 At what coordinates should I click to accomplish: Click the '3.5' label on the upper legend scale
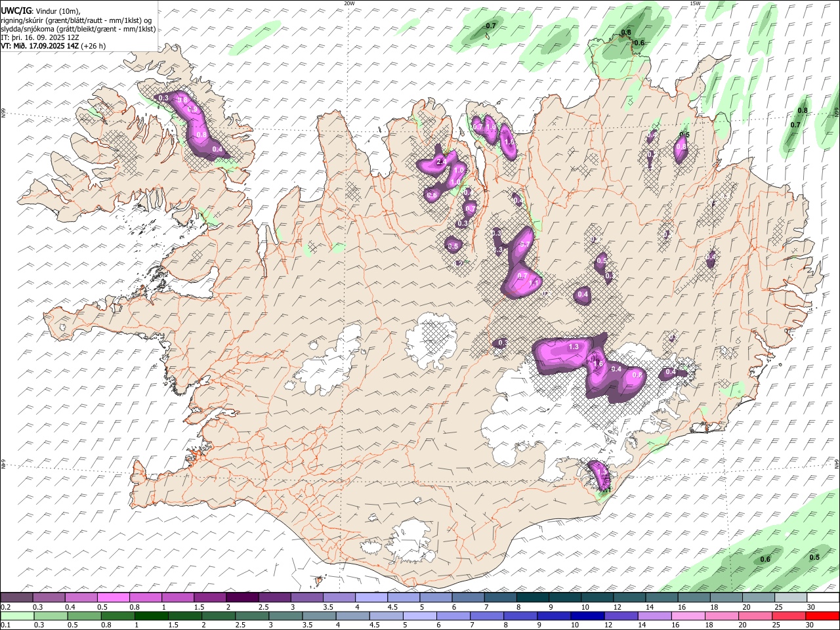point(328,607)
